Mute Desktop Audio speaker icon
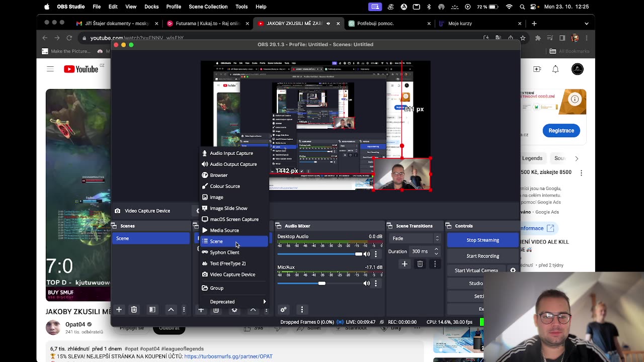This screenshot has height=362, width=644. tap(367, 254)
